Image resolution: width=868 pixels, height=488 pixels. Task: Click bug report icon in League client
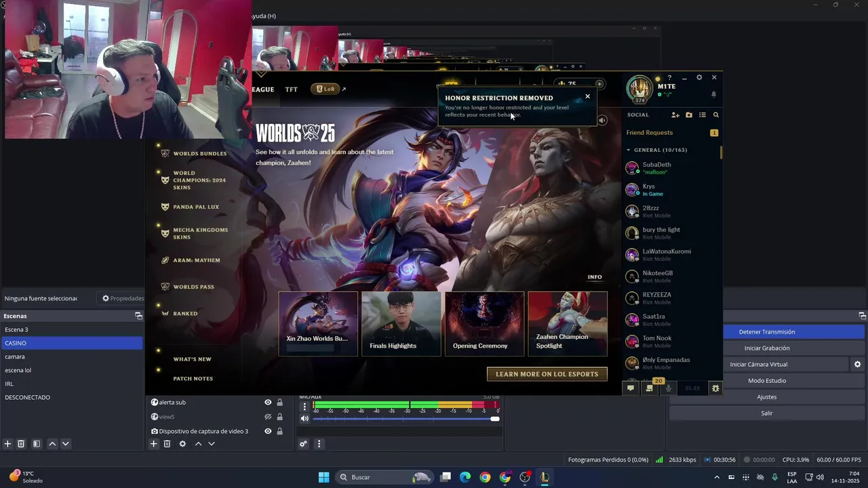715,388
